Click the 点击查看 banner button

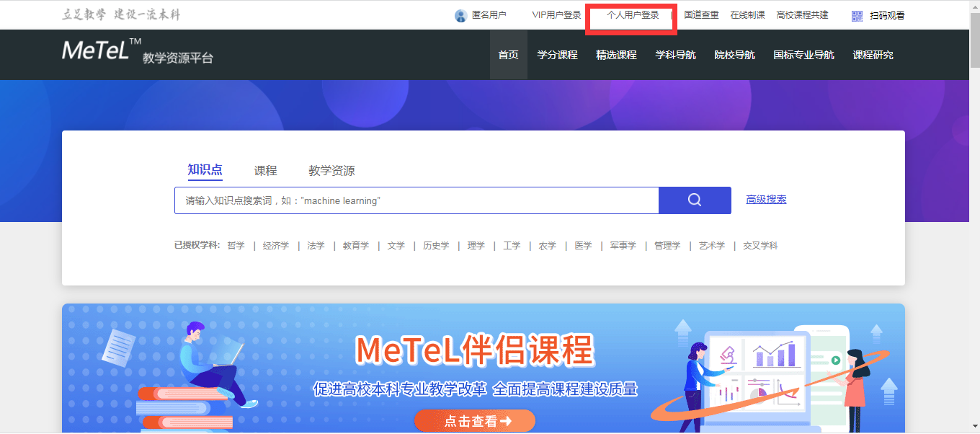click(x=475, y=421)
